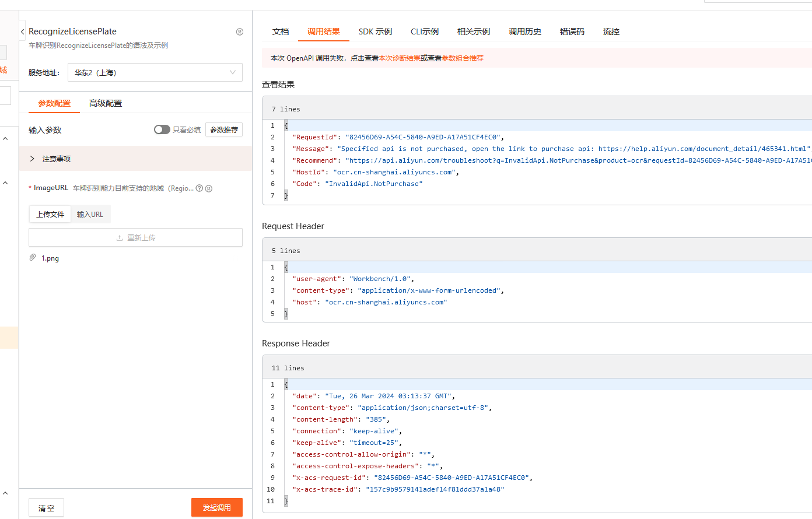Click the help question icon next to ImageURL
This screenshot has width=812, height=519.
(x=199, y=188)
